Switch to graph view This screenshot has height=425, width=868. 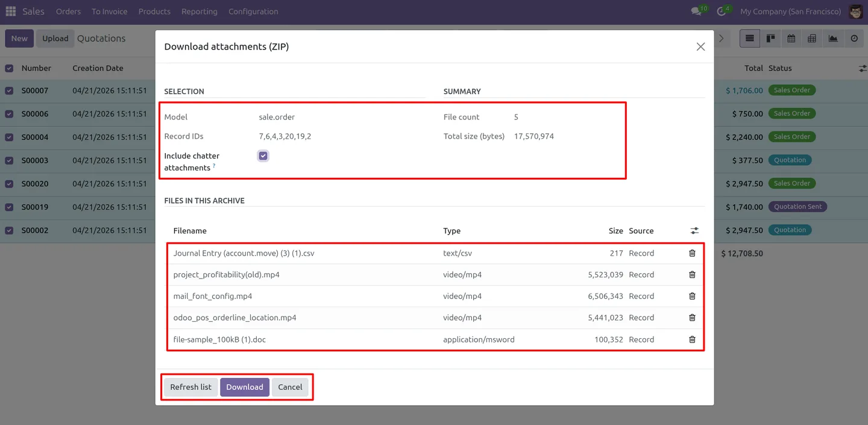[x=833, y=39]
